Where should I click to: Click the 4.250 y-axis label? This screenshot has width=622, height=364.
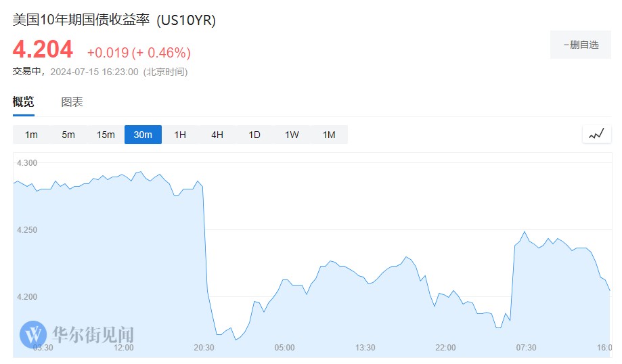(28, 230)
